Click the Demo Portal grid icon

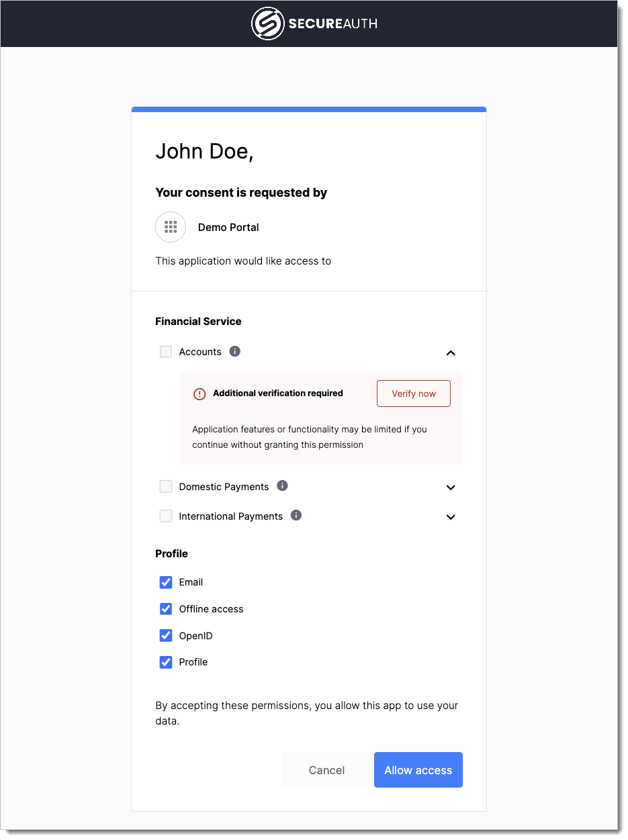coord(170,227)
